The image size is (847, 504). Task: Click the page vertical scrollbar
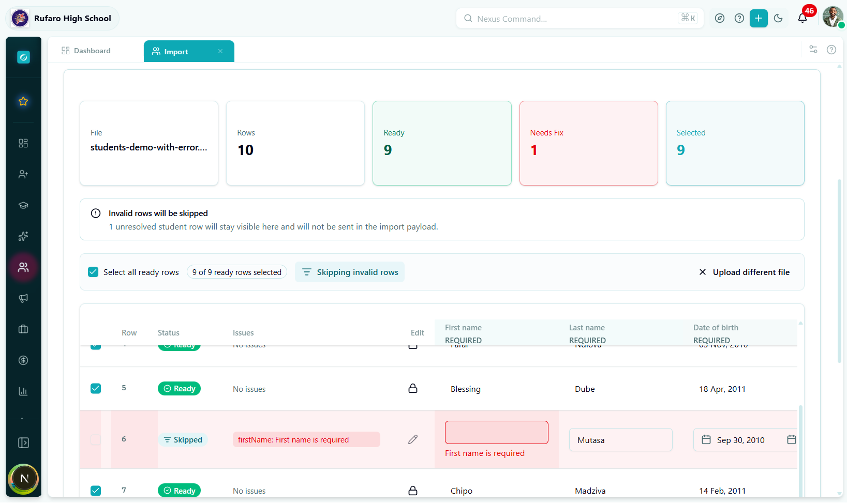pos(839,271)
